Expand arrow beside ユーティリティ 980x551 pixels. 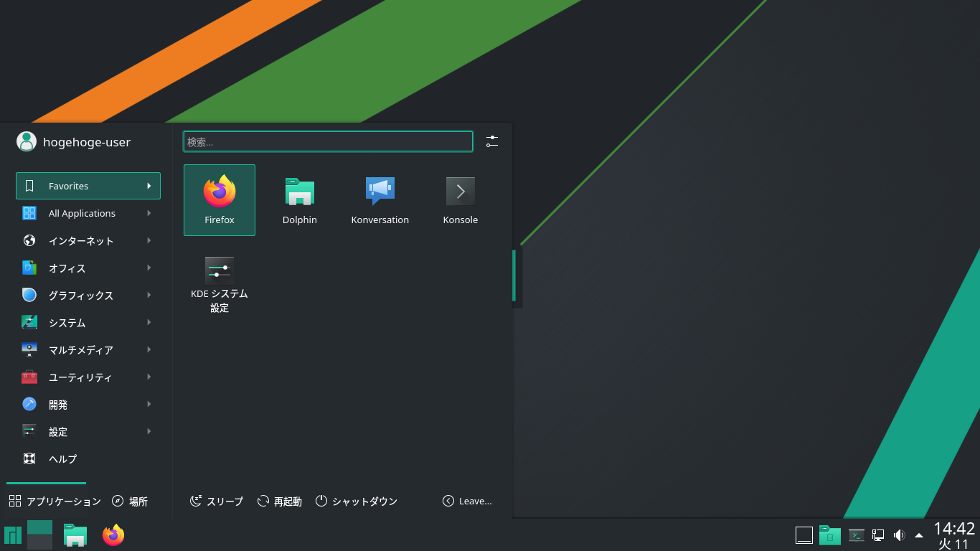click(149, 377)
